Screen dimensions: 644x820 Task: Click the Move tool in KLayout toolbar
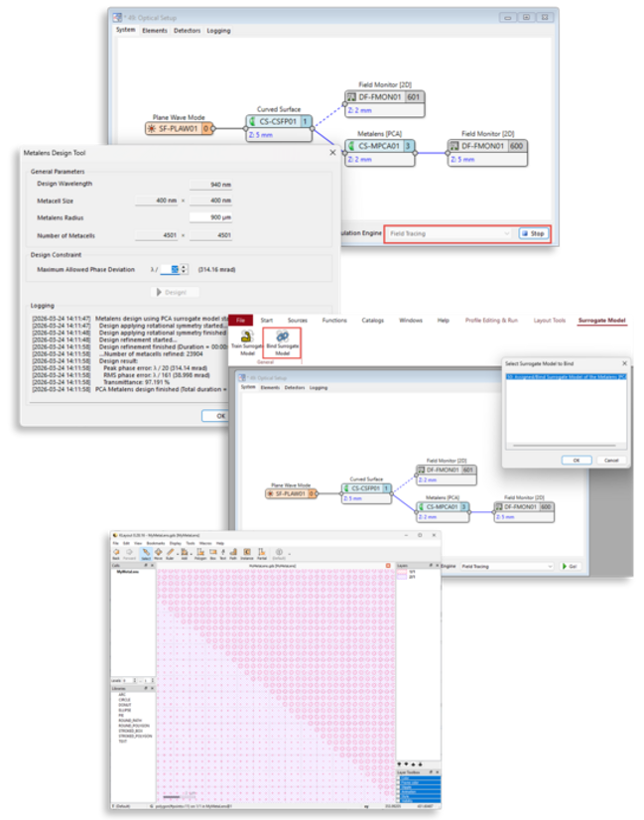click(x=159, y=552)
